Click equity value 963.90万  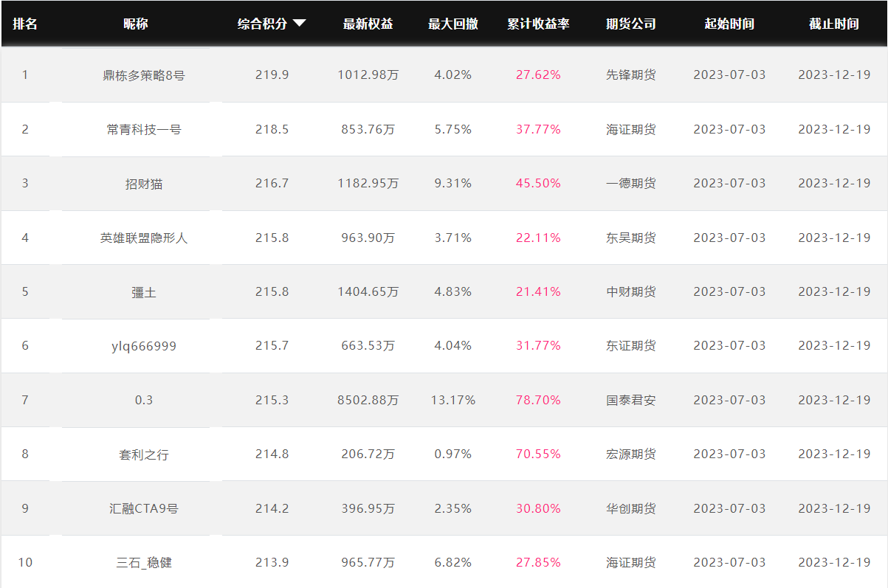click(x=368, y=238)
